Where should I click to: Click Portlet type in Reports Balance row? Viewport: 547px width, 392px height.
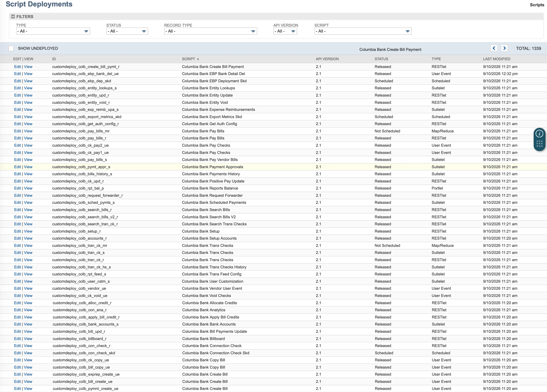pyautogui.click(x=437, y=188)
